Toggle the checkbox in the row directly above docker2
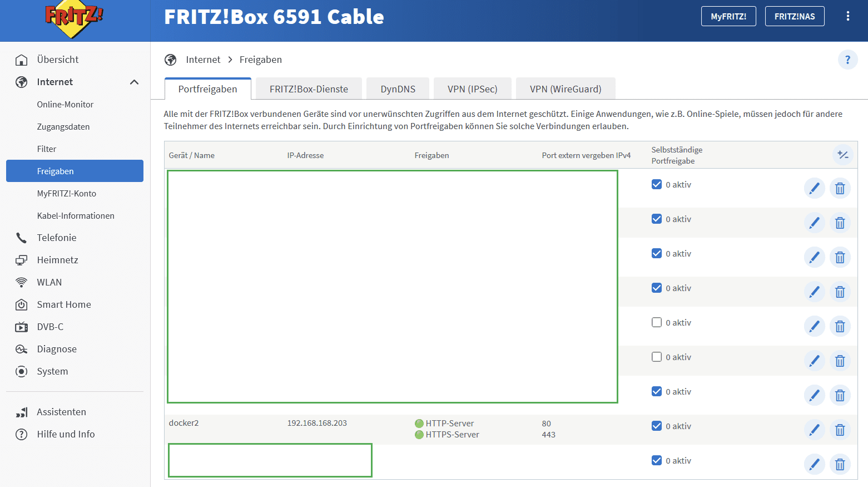 [x=657, y=391]
